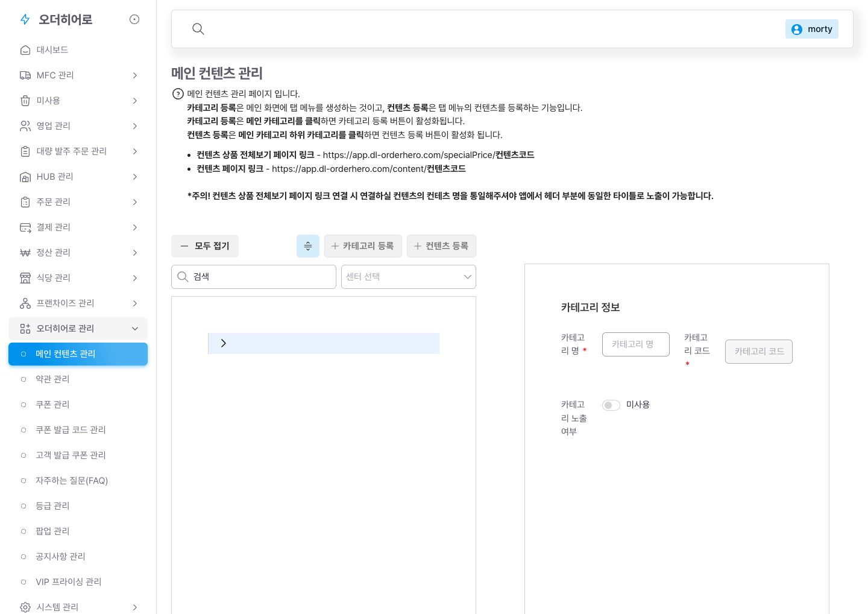Image resolution: width=868 pixels, height=614 pixels.
Task: Toggle 카테고리 노출 여부 switch
Action: pyautogui.click(x=611, y=405)
